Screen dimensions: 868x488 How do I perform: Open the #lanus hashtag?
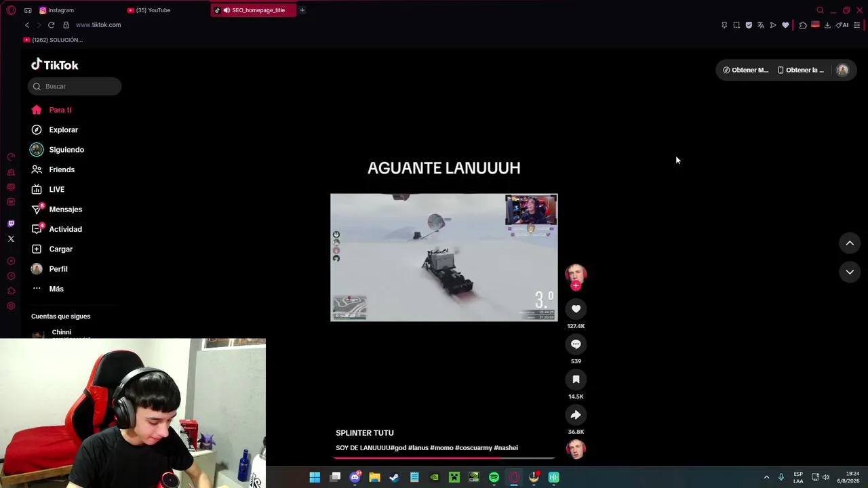click(418, 448)
